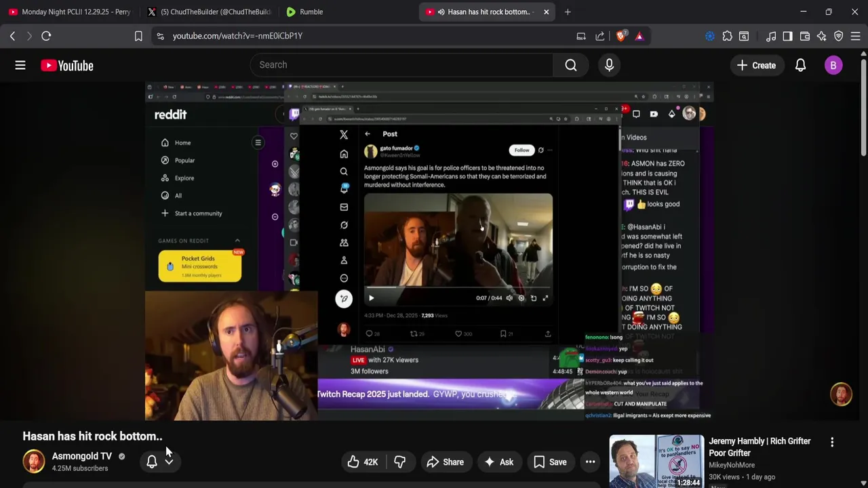868x488 pixels.
Task: Reload the current page
Action: [x=46, y=36]
